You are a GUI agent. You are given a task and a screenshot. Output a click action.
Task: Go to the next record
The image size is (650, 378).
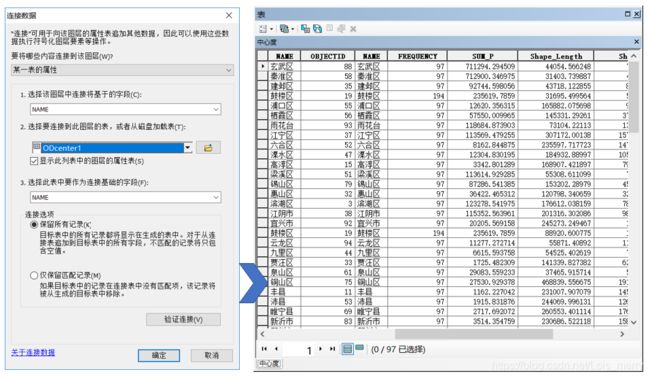tap(320, 349)
